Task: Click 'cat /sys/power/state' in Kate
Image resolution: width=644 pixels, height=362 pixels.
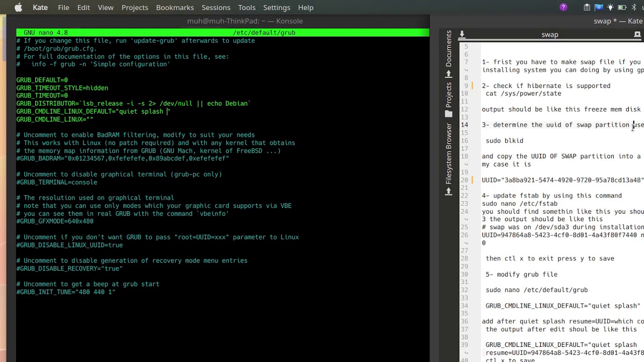Action: coord(523,94)
